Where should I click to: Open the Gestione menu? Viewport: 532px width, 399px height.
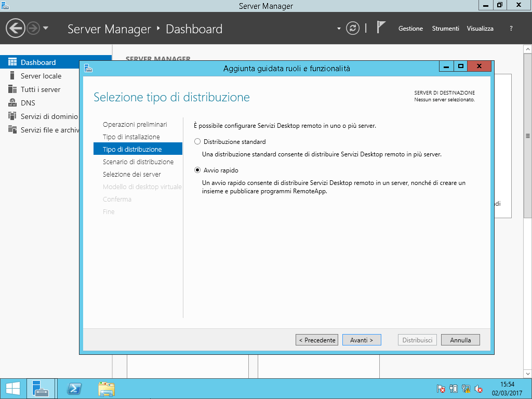(410, 29)
